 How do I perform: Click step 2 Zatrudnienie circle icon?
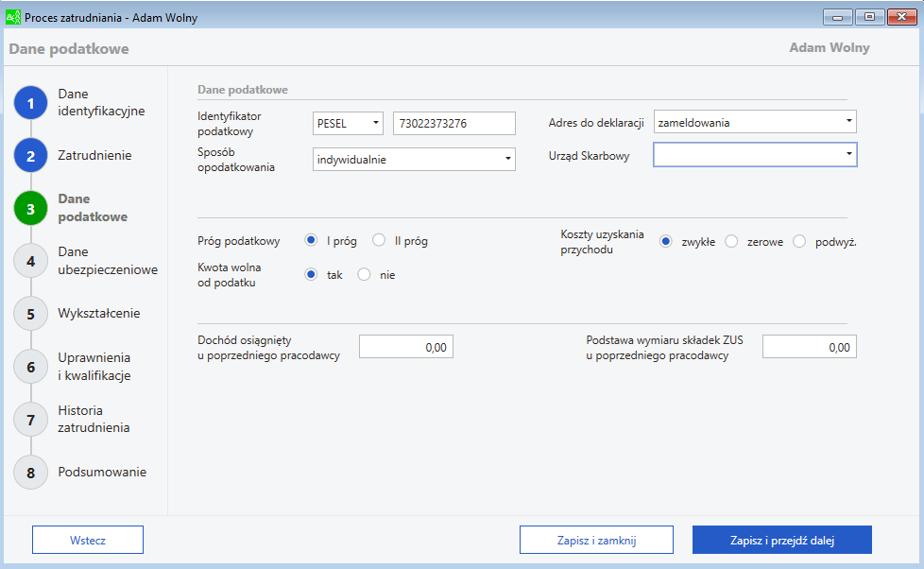point(30,156)
